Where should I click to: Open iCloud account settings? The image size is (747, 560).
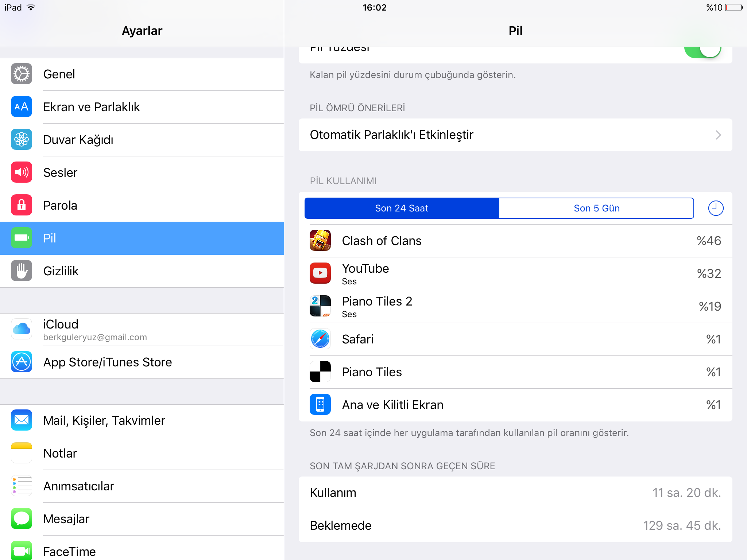[x=142, y=329]
